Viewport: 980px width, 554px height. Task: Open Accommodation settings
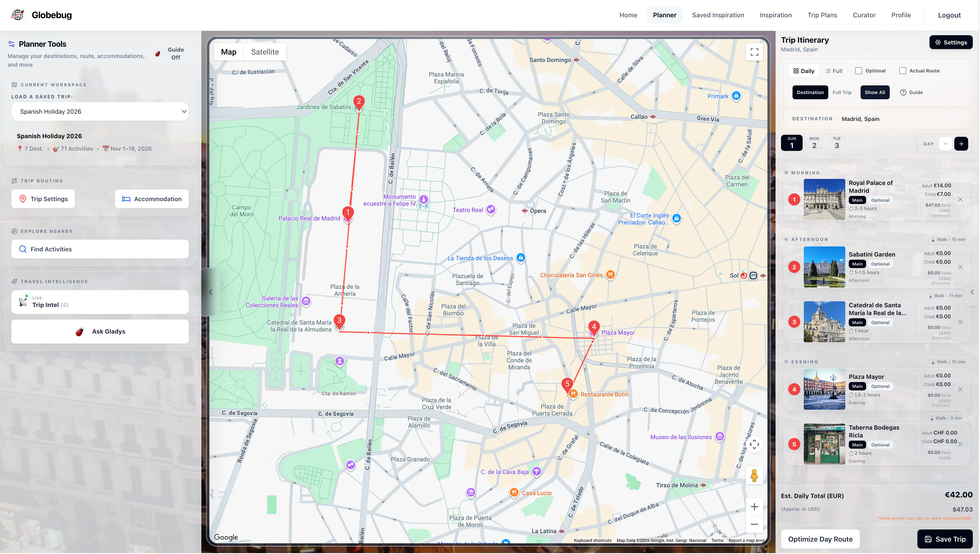[x=151, y=199]
